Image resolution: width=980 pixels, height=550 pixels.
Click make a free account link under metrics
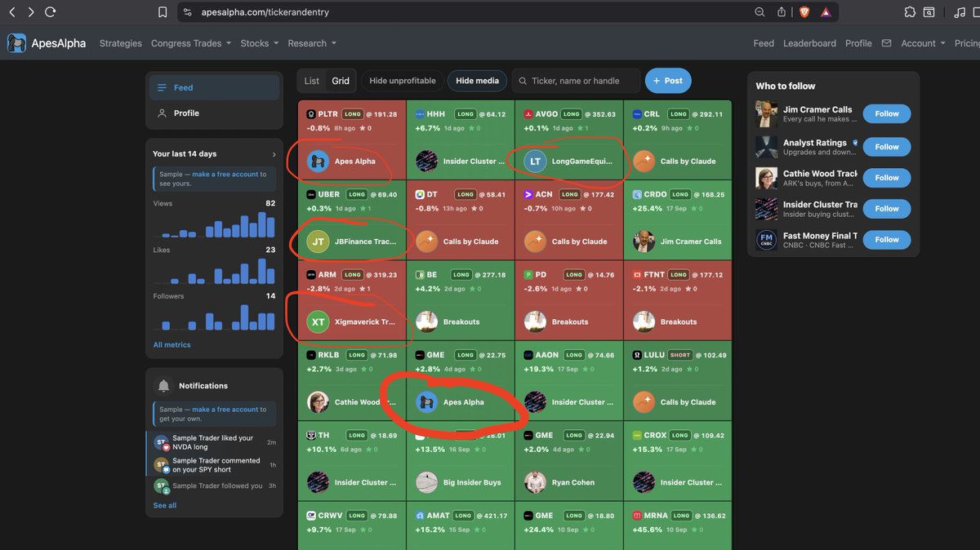(225, 174)
